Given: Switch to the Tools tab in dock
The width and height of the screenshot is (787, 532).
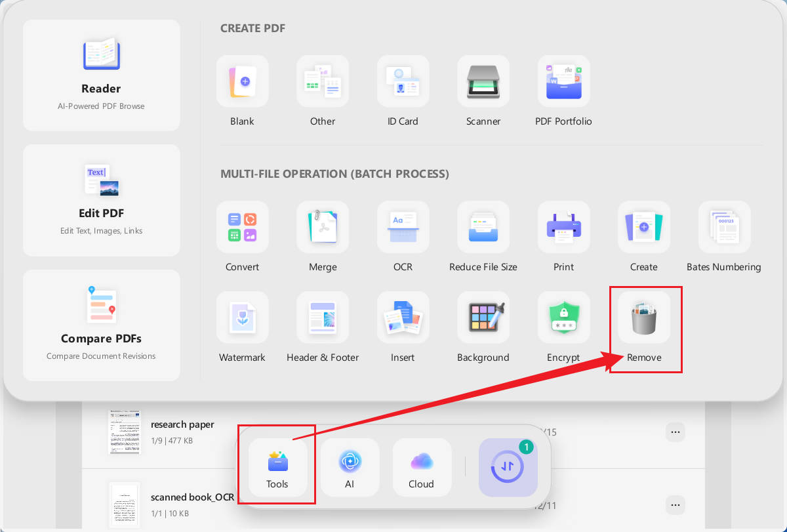Looking at the screenshot, I should coord(277,467).
